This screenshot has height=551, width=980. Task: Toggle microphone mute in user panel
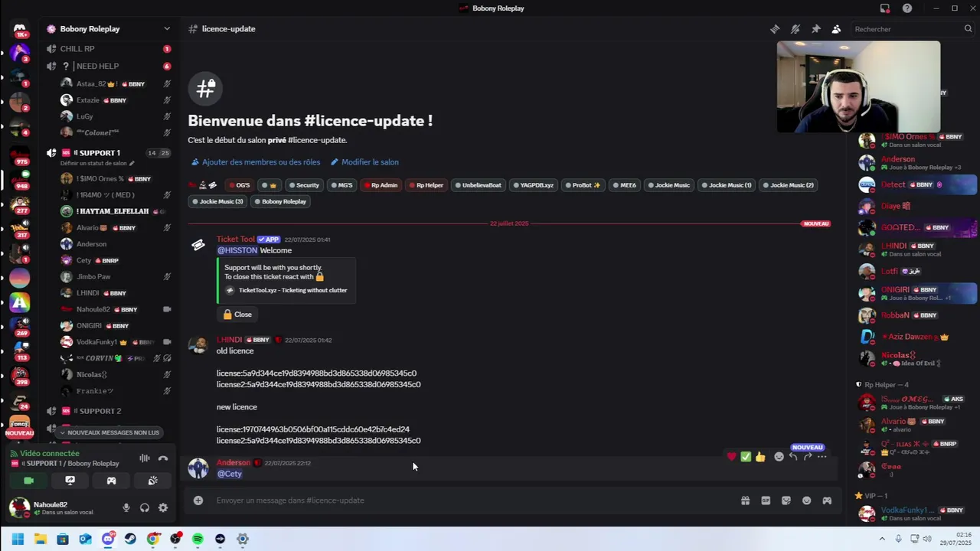click(126, 508)
